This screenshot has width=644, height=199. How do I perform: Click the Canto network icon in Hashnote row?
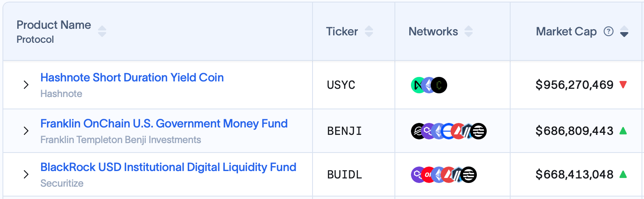(439, 85)
